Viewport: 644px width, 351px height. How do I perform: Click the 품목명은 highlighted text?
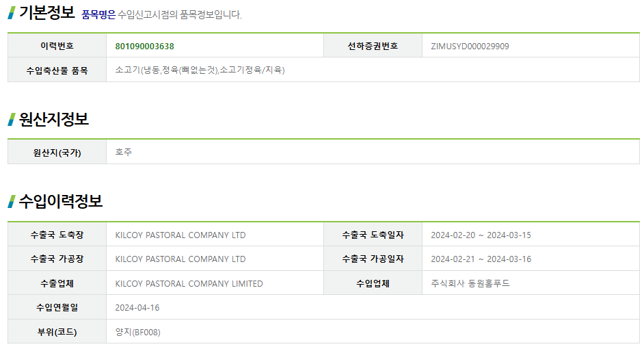[x=98, y=15]
